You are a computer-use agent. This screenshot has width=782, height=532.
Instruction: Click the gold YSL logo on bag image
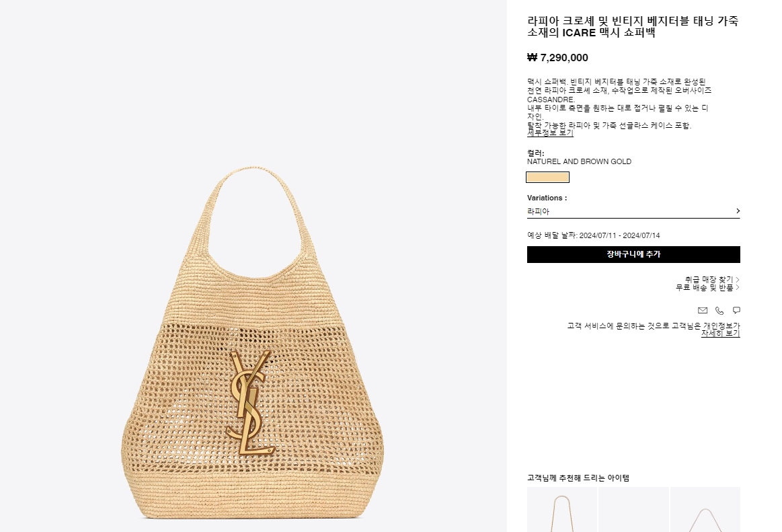(x=250, y=402)
